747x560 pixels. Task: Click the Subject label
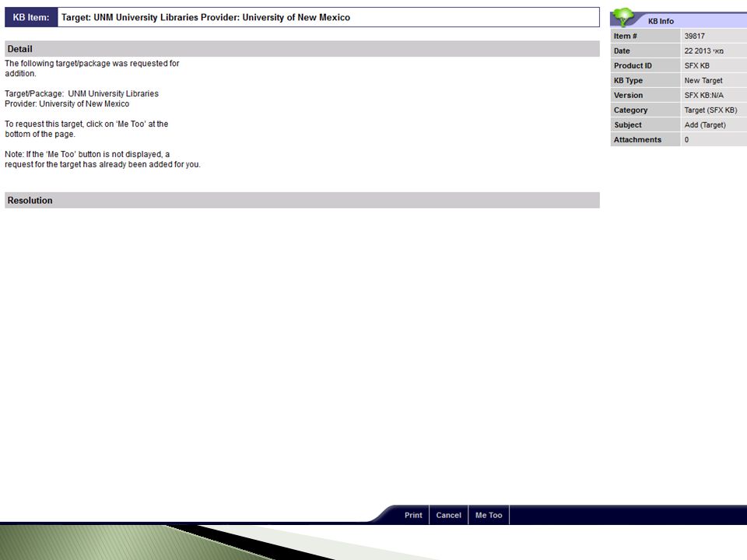(x=627, y=124)
